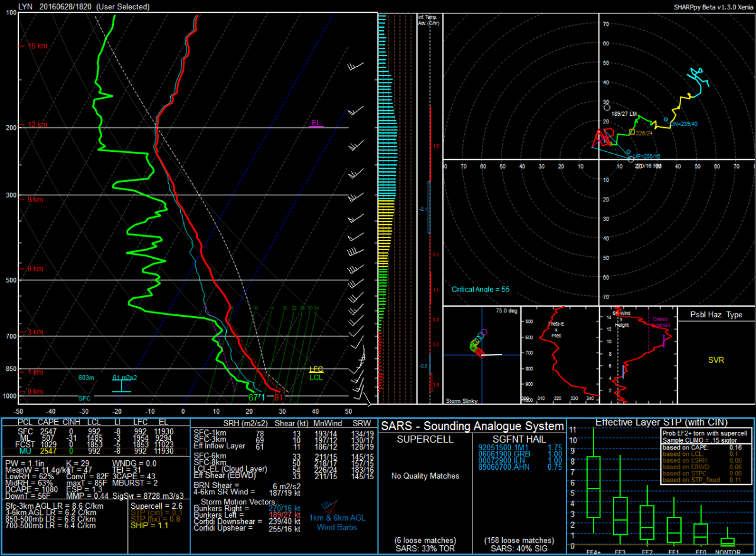Click the DN=239/40 label on the hodograph
The image size is (756, 556).
click(x=685, y=123)
